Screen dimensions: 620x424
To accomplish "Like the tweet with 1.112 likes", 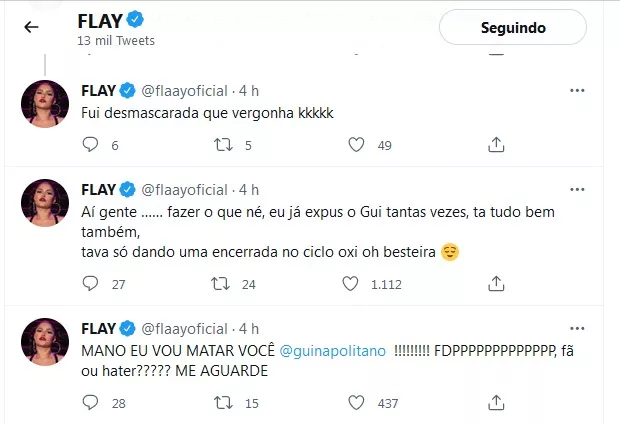I will point(350,284).
